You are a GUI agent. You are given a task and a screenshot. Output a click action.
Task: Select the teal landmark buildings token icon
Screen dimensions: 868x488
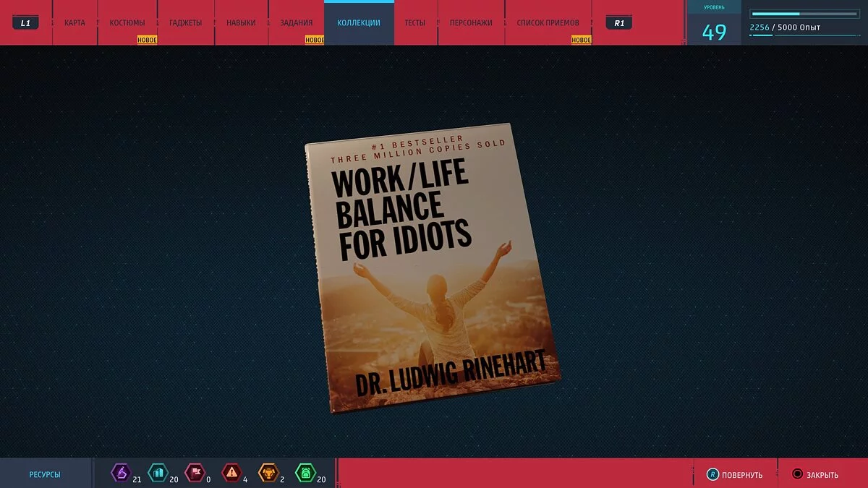pyautogui.click(x=157, y=474)
